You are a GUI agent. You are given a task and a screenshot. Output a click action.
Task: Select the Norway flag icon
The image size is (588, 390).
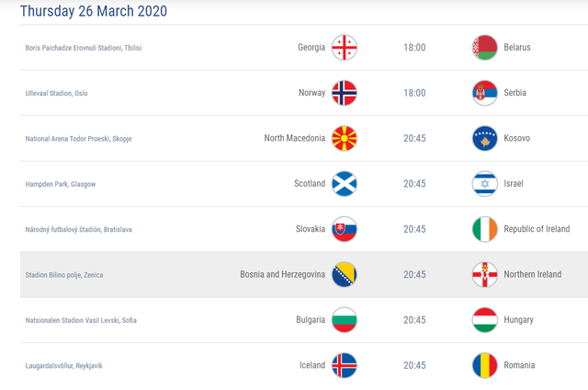[x=345, y=93]
